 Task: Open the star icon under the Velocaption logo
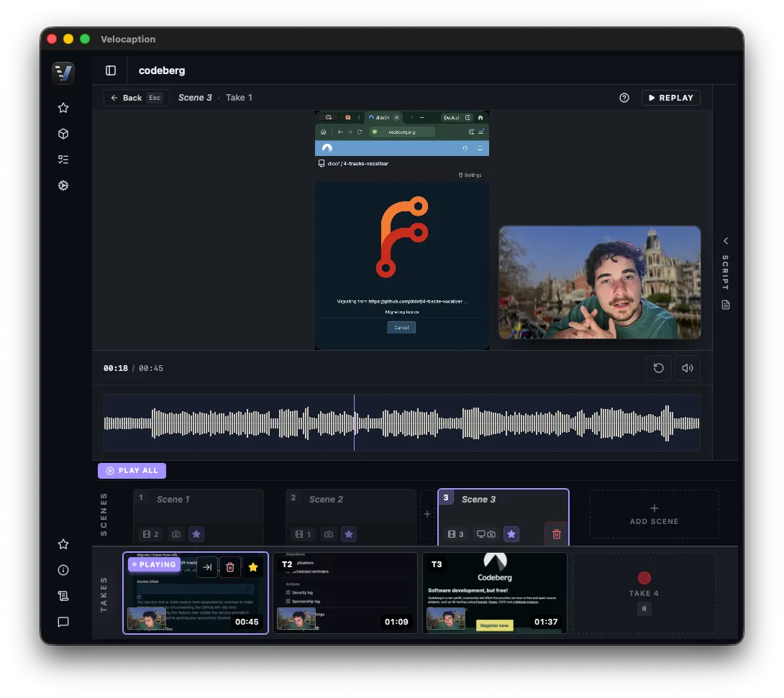[63, 108]
